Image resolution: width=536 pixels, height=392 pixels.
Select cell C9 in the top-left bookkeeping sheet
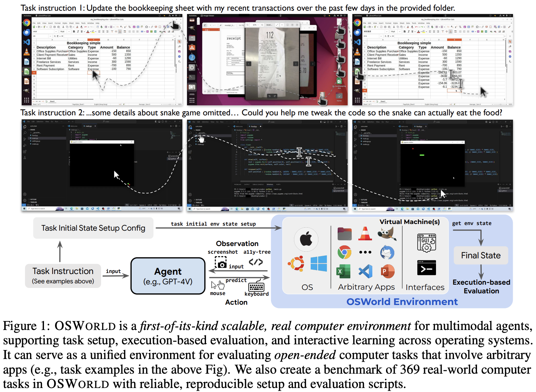point(93,73)
